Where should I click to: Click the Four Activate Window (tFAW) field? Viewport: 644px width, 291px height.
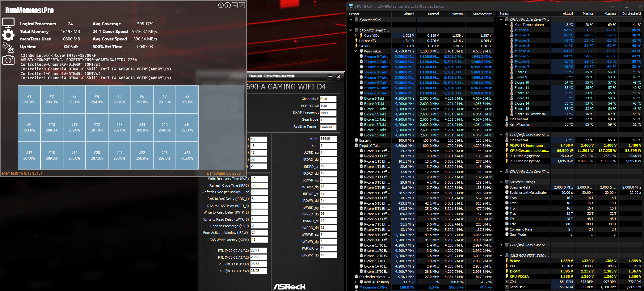(259, 233)
